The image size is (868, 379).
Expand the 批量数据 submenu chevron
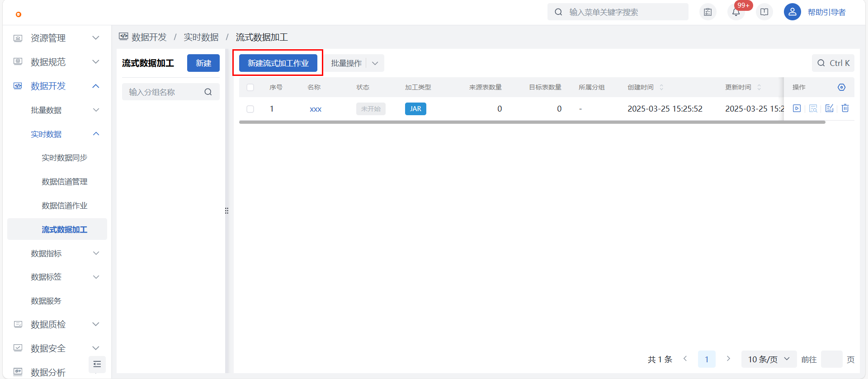(96, 110)
